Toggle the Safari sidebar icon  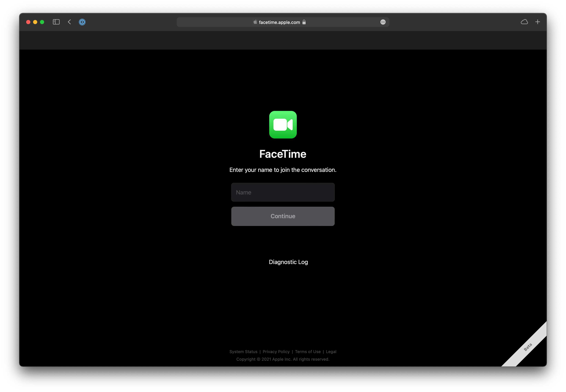(x=56, y=22)
